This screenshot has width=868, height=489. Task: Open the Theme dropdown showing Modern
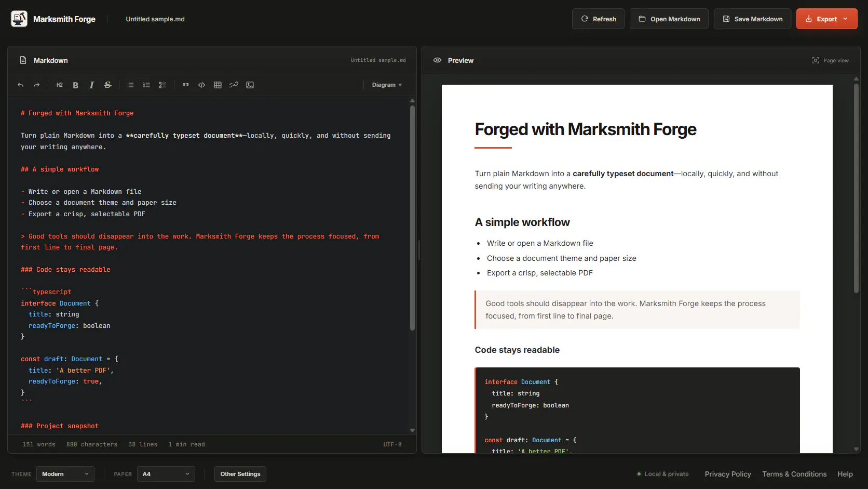[65, 474]
